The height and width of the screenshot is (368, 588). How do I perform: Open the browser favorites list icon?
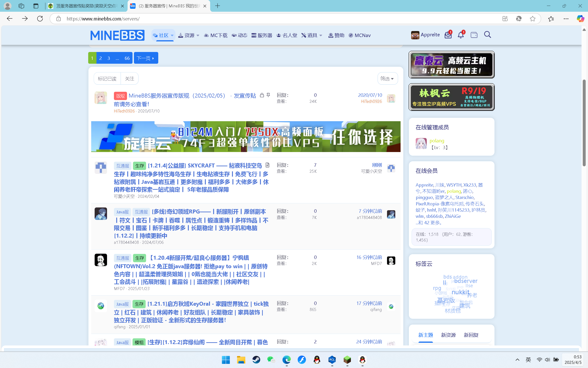[x=551, y=19]
